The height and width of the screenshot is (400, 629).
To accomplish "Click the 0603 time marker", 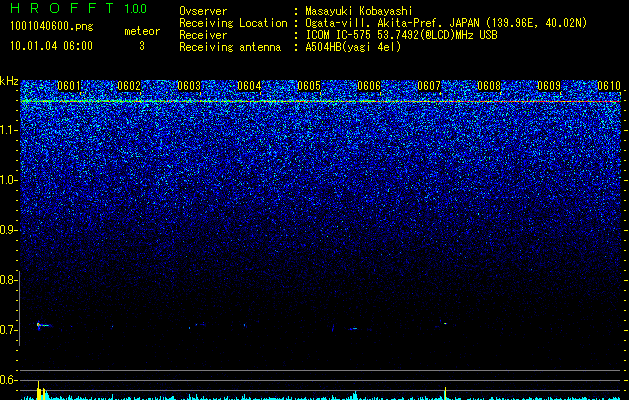I will pos(189,86).
